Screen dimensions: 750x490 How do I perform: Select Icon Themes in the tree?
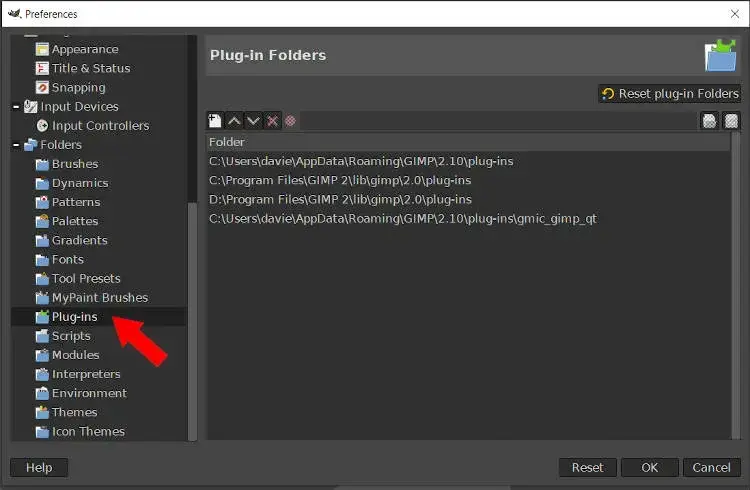click(x=88, y=432)
